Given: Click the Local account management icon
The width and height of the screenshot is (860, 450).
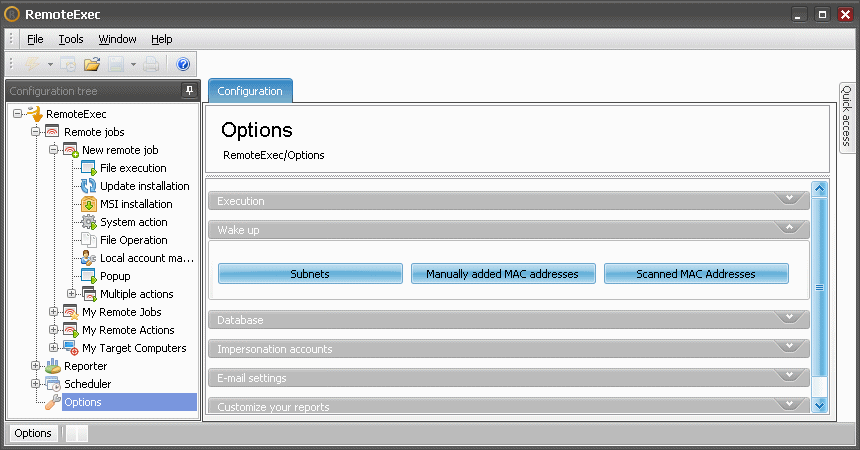Looking at the screenshot, I should 89,258.
